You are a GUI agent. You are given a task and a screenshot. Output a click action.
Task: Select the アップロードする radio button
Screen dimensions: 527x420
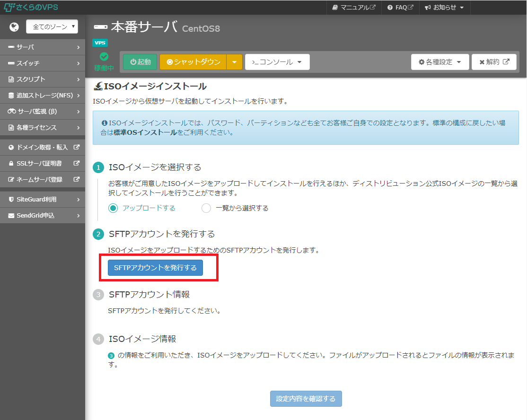click(113, 208)
